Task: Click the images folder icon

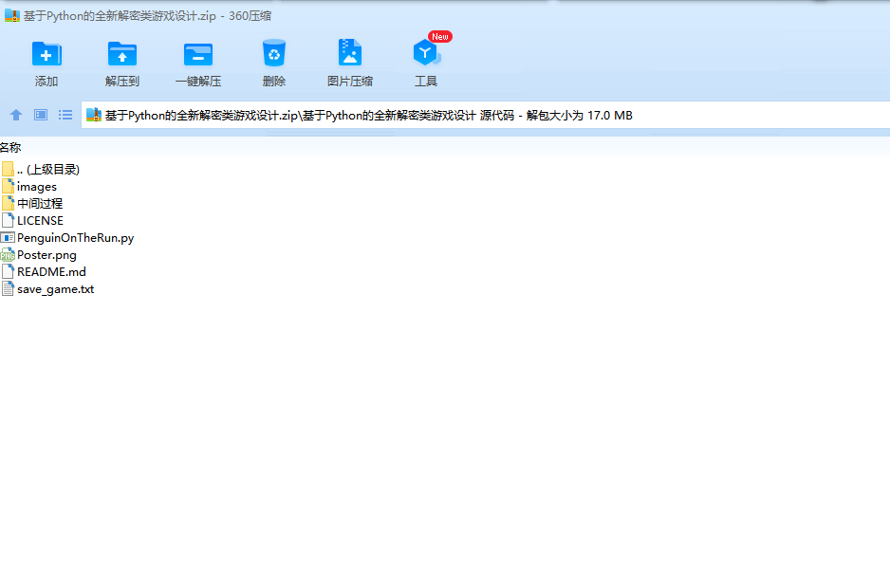Action: click(x=8, y=186)
